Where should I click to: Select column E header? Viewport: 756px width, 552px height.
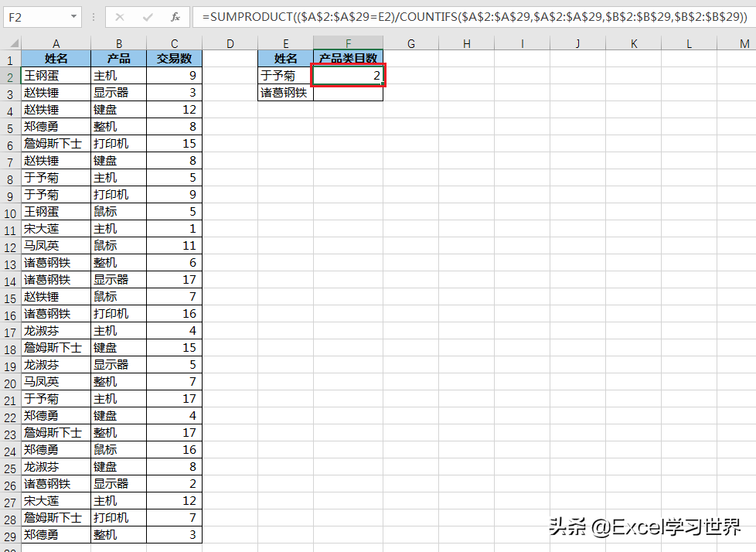pos(285,43)
